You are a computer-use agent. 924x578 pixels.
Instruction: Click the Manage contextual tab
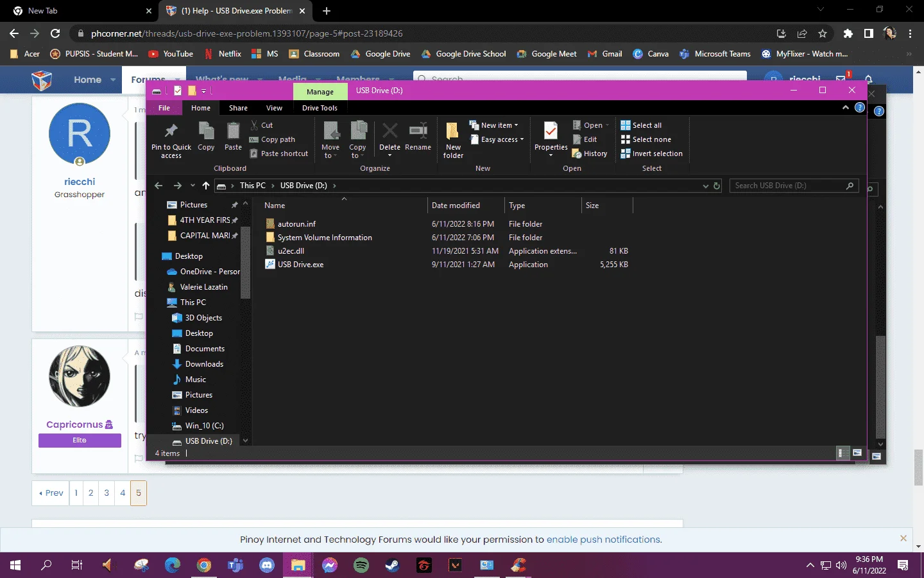coord(320,92)
